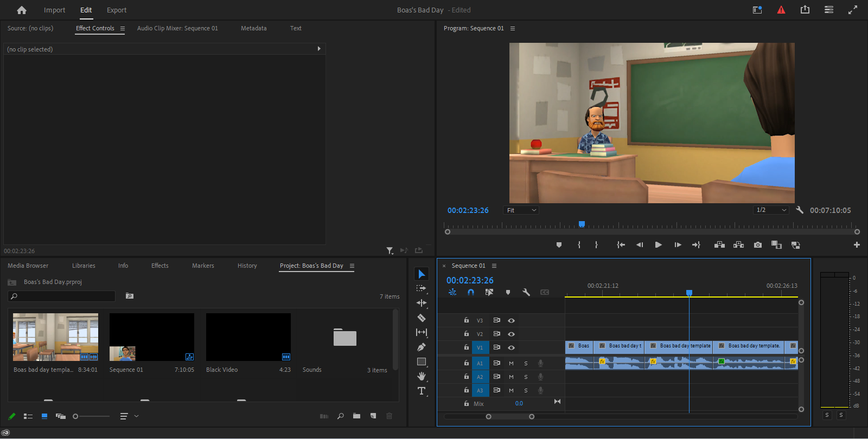Open the Fit zoom level dropdown
Image resolution: width=868 pixels, height=439 pixels.
point(521,210)
